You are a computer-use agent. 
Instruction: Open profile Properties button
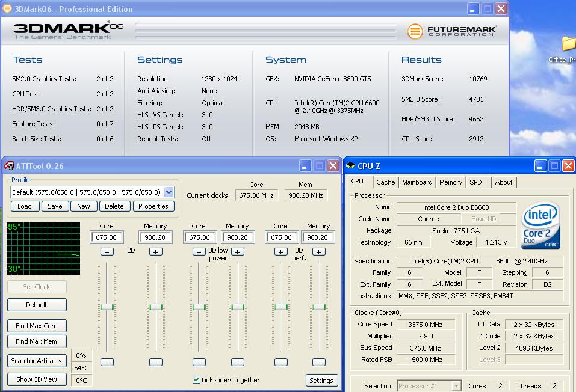153,206
